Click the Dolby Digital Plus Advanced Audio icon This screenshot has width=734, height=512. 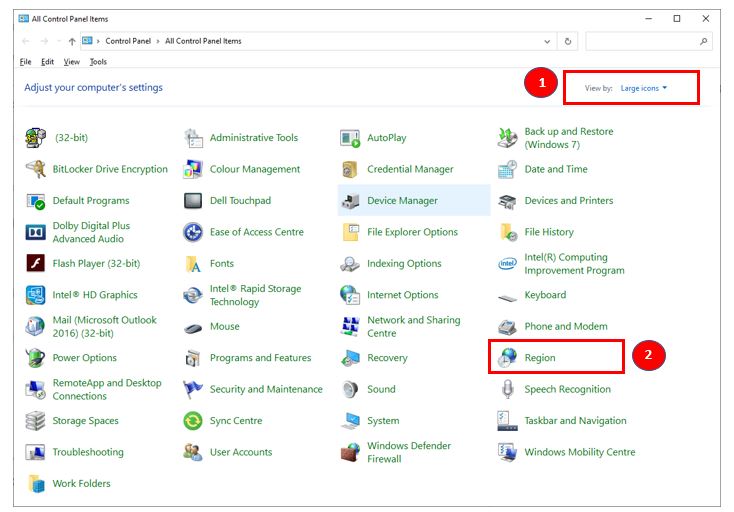(x=36, y=232)
